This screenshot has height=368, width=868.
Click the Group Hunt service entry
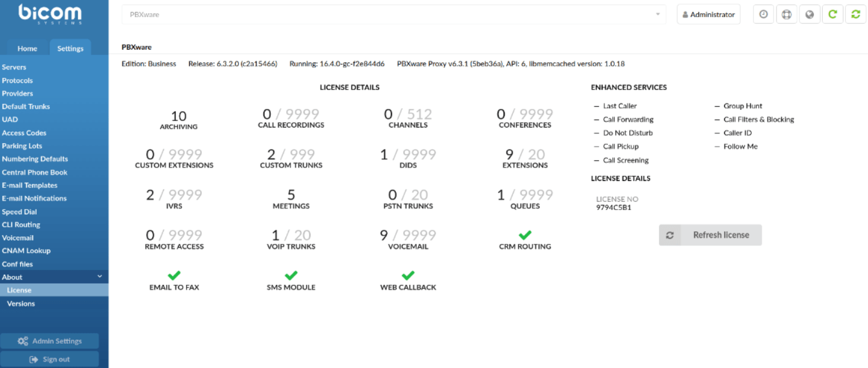click(x=743, y=106)
